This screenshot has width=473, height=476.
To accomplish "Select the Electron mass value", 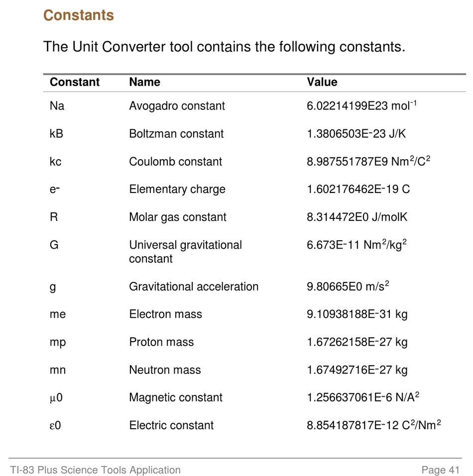I will (x=357, y=314).
